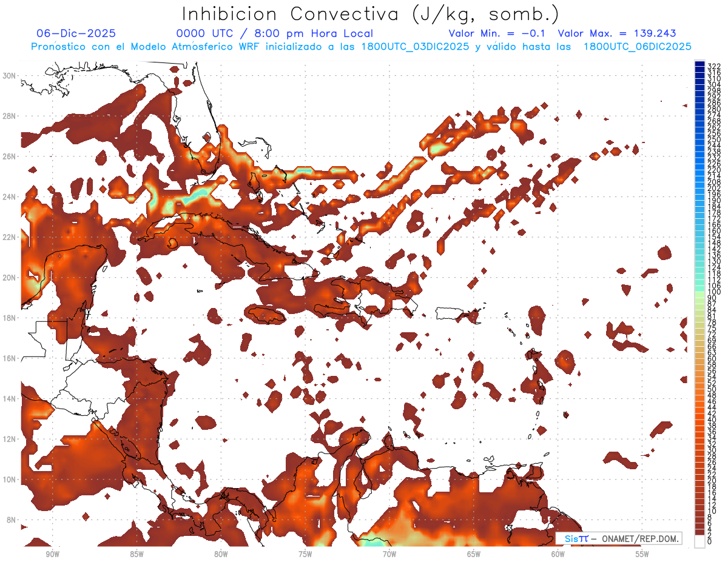Click the colorbar value "250"

pos(713,139)
